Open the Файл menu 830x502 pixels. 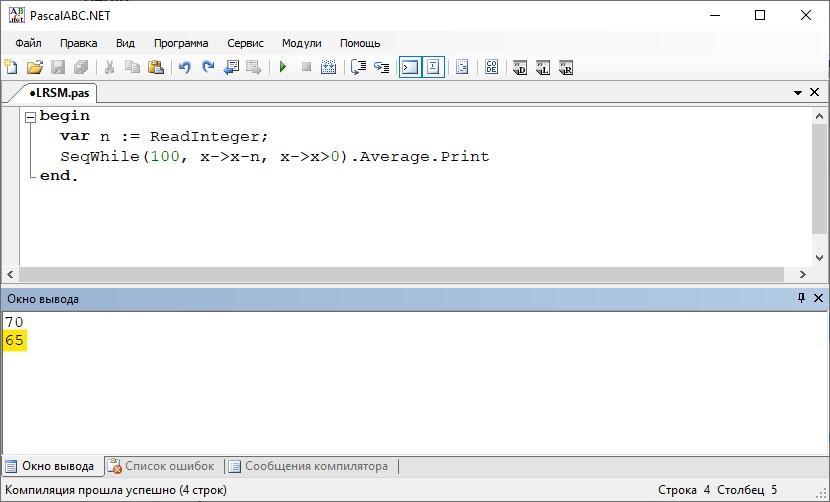pyautogui.click(x=28, y=43)
